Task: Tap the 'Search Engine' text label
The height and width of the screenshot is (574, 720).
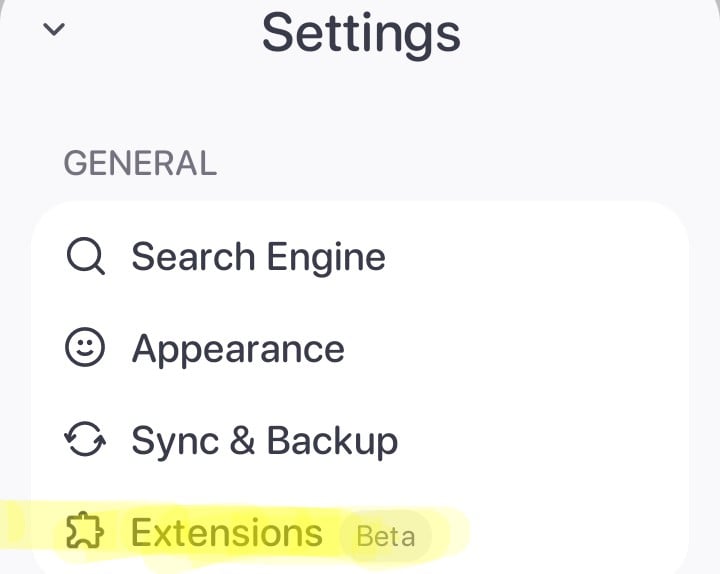Action: coord(258,257)
